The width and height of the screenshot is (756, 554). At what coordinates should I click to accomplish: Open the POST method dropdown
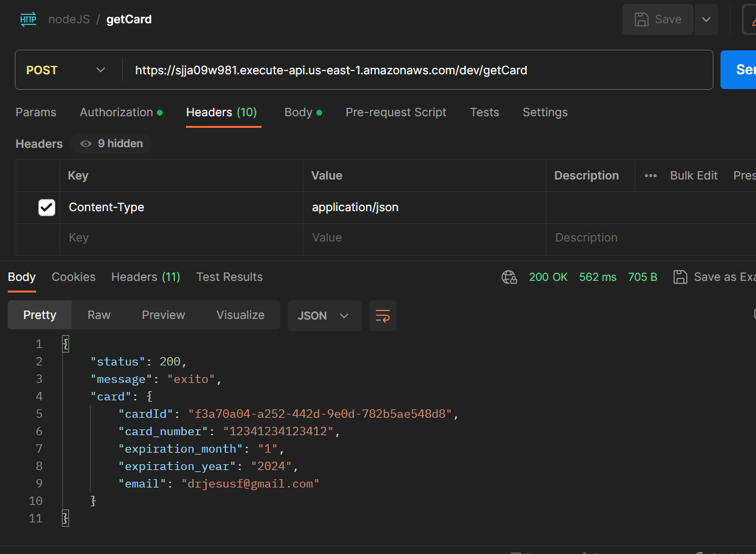click(68, 69)
